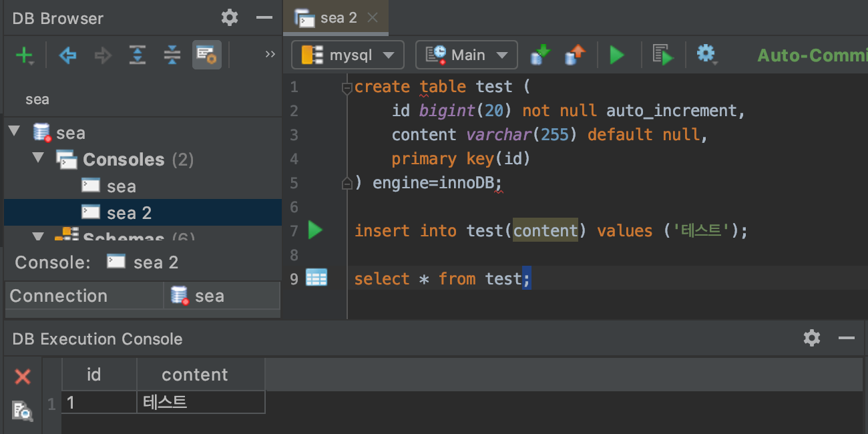Select the sea connection database icon in tree
The width and height of the screenshot is (868, 434).
(x=42, y=133)
